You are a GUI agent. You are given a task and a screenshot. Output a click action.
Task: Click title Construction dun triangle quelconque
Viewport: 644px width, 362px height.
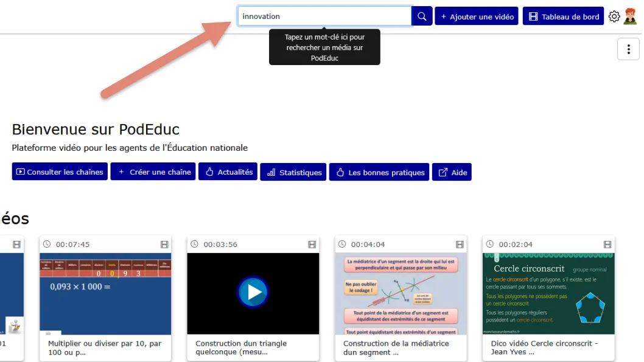(241, 347)
